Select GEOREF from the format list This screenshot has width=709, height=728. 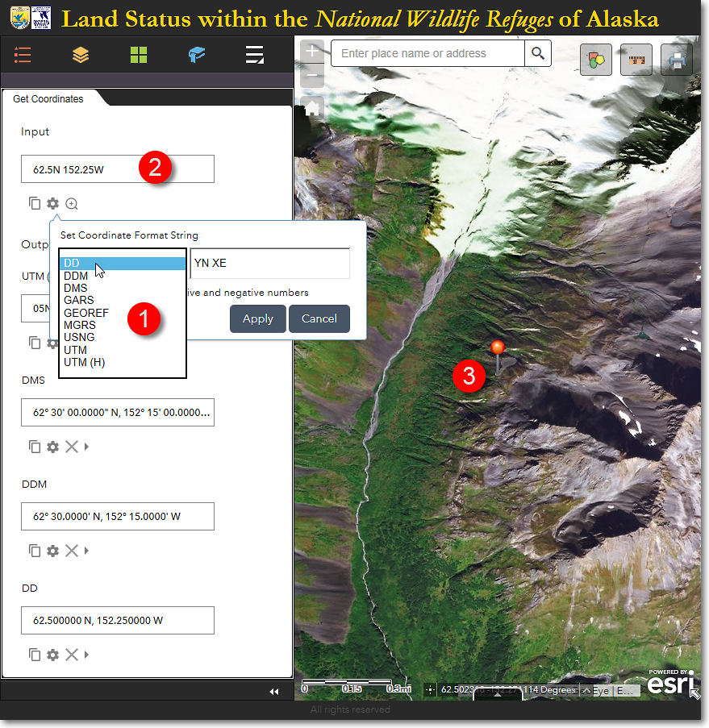click(86, 313)
